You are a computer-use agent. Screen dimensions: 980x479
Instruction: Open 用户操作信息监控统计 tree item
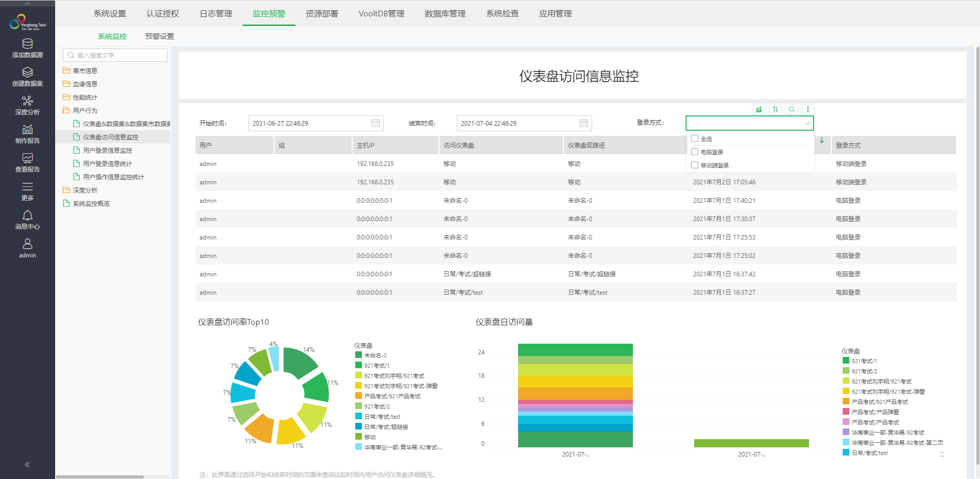click(114, 177)
